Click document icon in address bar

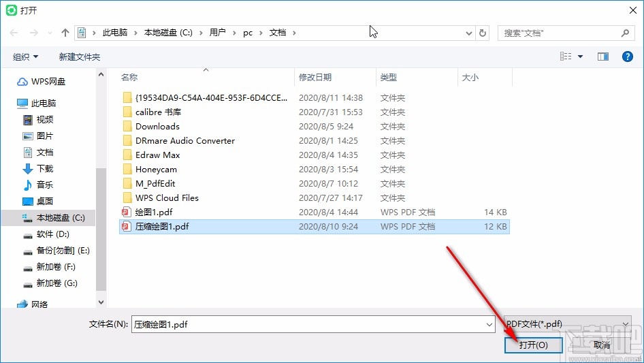click(x=82, y=33)
